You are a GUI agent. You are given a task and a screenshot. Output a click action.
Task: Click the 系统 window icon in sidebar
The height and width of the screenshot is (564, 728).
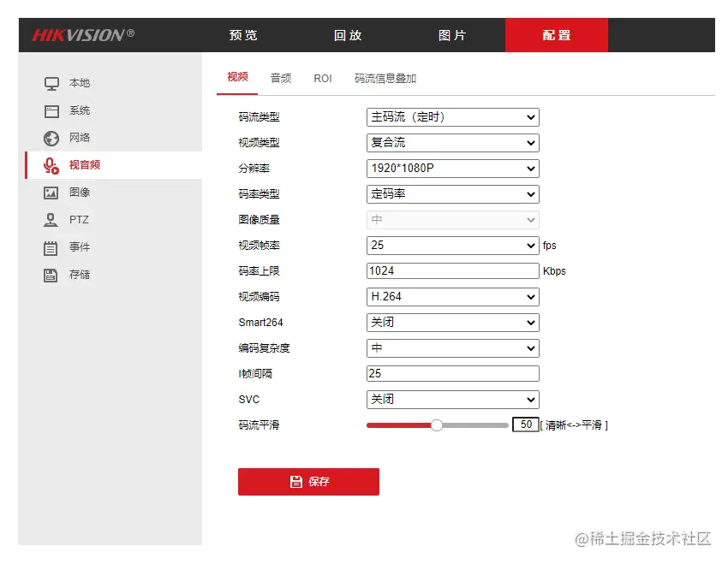(51, 111)
